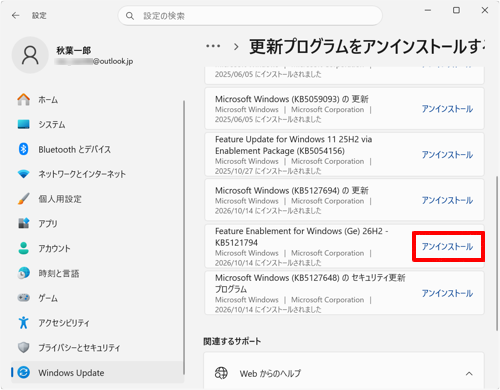Select the Microsoft Windows (KB5127694) の 更新 title
The width and height of the screenshot is (500, 390).
[292, 190]
